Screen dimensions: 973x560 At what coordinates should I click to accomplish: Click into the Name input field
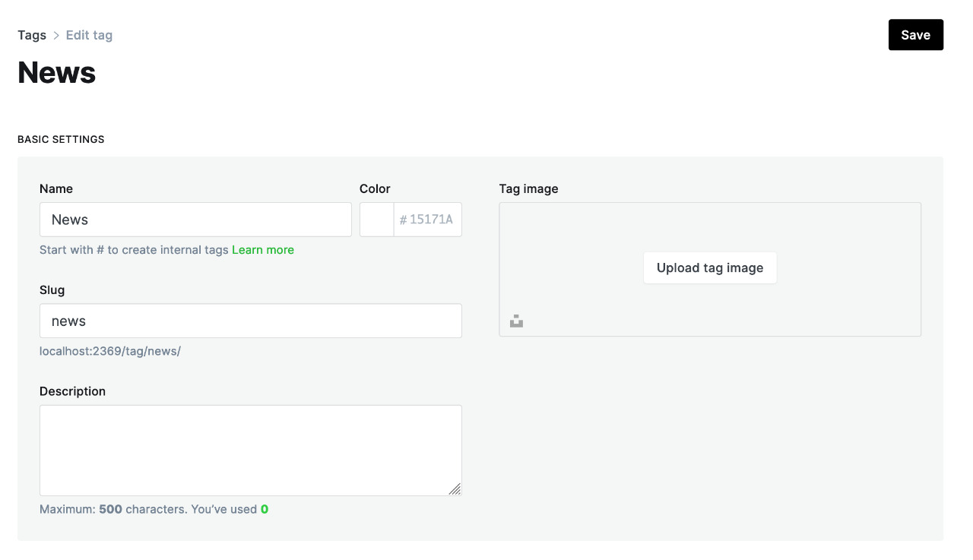pyautogui.click(x=195, y=220)
